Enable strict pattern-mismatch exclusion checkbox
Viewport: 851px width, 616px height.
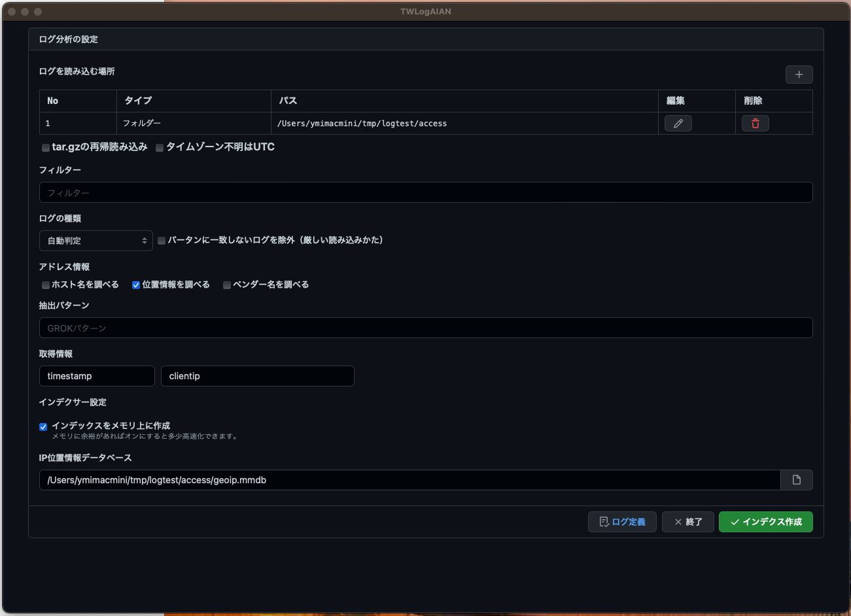(162, 241)
